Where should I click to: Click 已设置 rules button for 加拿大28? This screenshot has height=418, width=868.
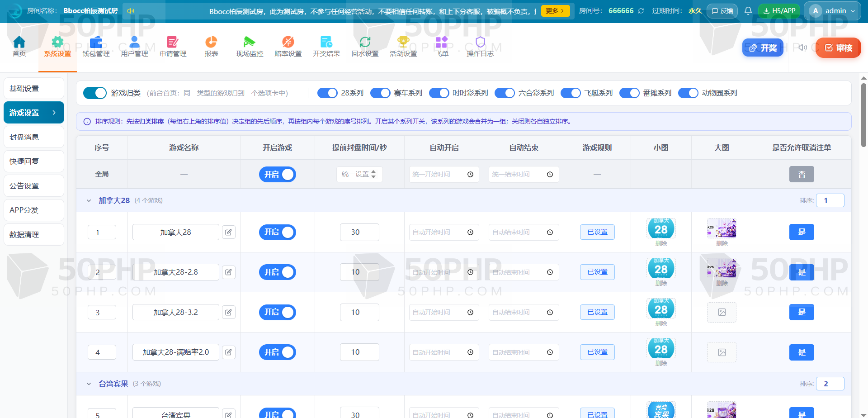click(597, 232)
